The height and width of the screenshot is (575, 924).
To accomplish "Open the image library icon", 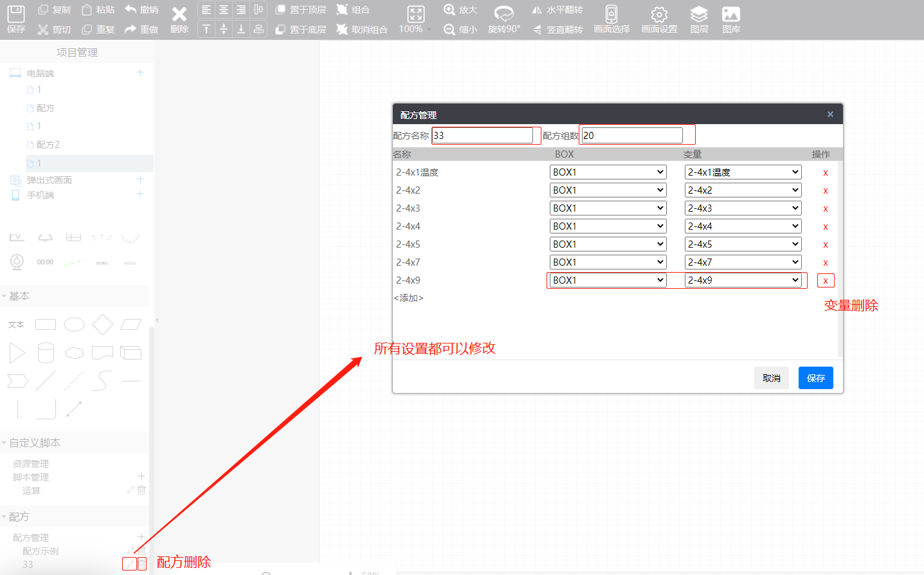I will [731, 14].
